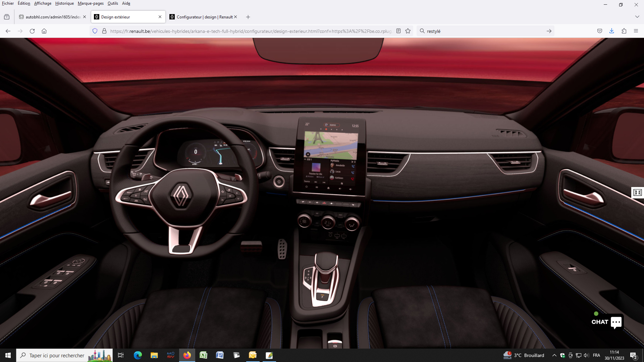Save page to Pocket
Image resolution: width=644 pixels, height=362 pixels.
pos(600,31)
